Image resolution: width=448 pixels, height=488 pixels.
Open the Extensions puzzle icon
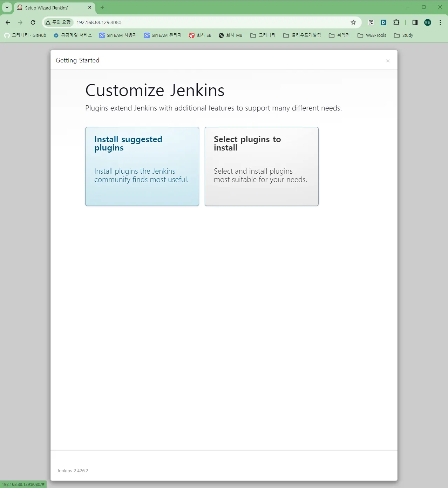(x=396, y=22)
